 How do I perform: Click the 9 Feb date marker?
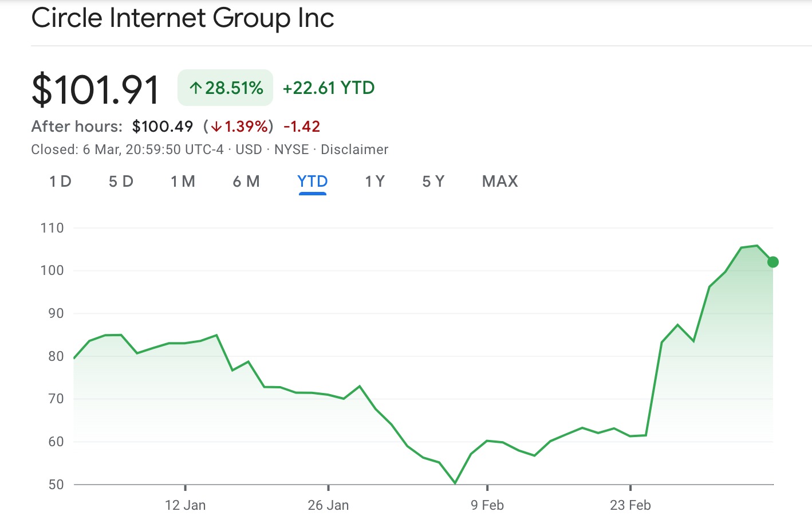point(487,505)
